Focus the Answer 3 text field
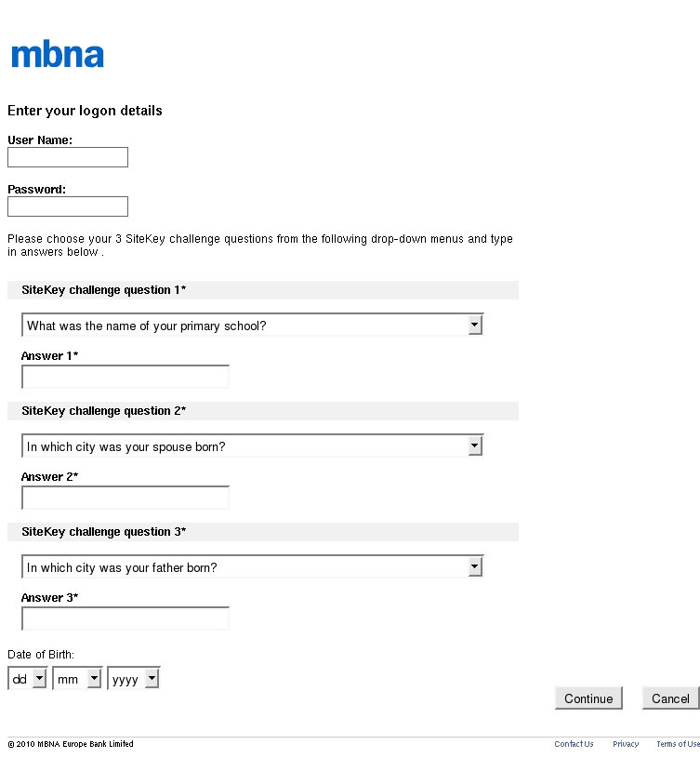700x771 pixels. (x=125, y=618)
